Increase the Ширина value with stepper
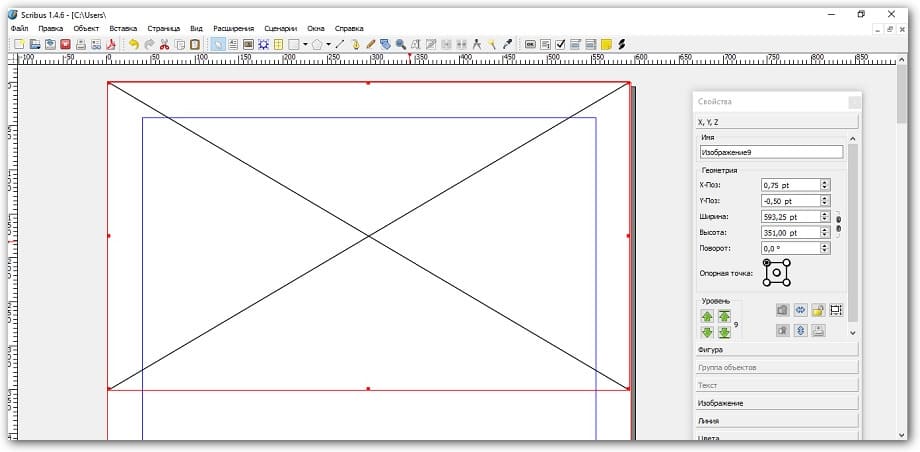Screen dimensions: 920x452 824,213
